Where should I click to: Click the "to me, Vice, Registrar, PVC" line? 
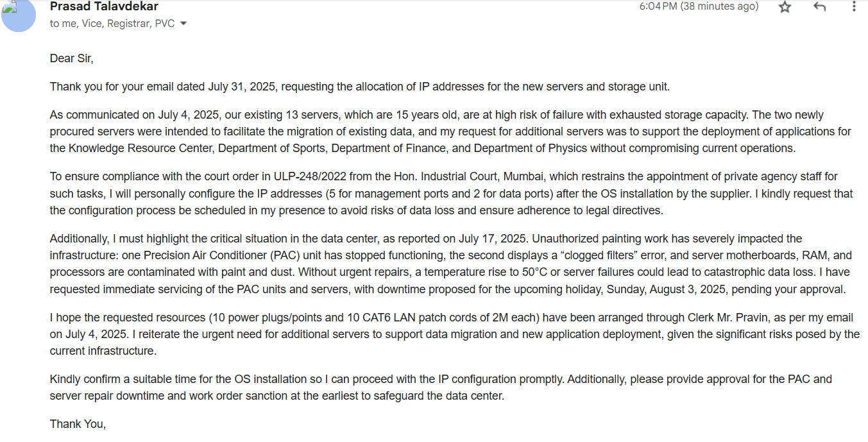tap(112, 24)
